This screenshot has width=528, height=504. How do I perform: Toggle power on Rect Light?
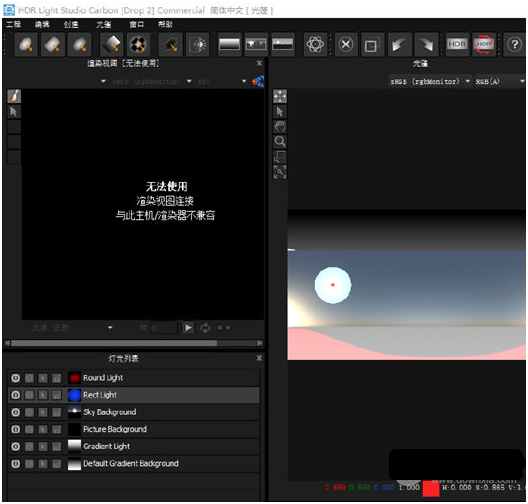(x=15, y=395)
